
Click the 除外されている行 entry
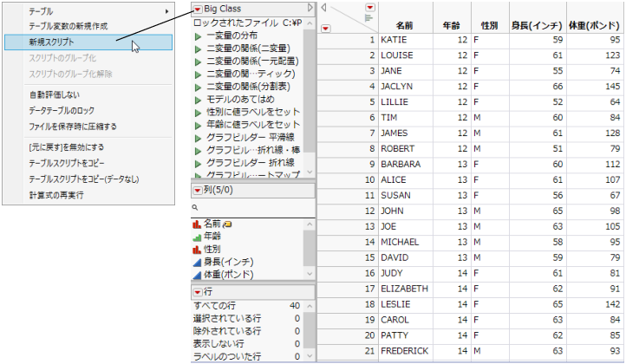tap(247, 331)
